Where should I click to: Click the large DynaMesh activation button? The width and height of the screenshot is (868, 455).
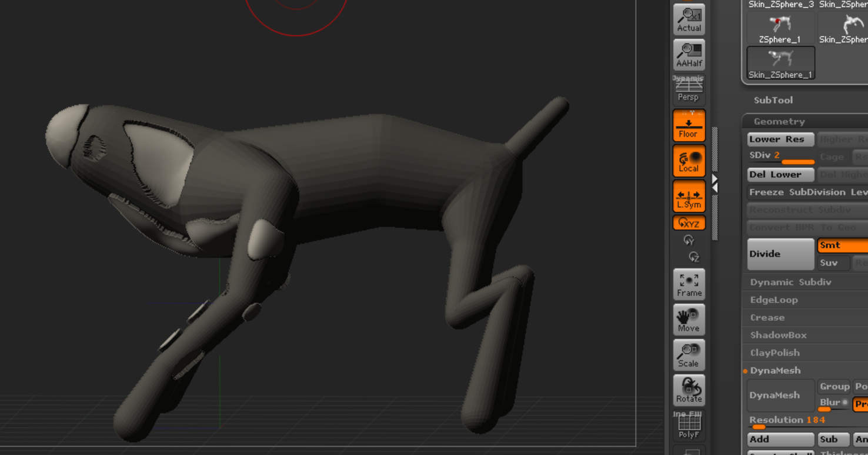point(781,395)
